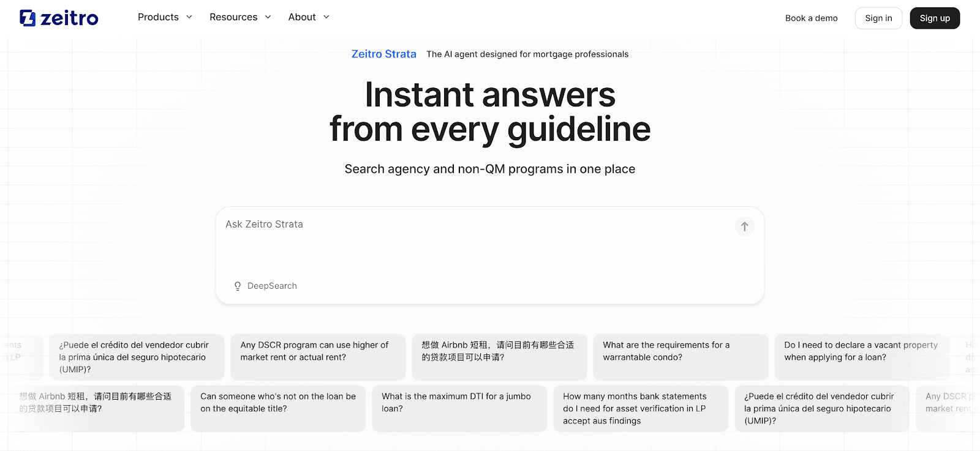Expand the About dropdown menu

[309, 17]
